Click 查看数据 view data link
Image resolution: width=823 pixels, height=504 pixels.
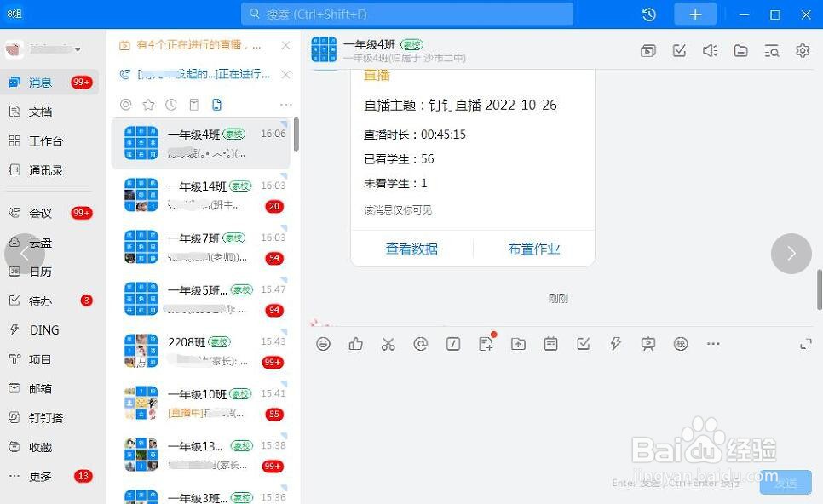tap(411, 249)
